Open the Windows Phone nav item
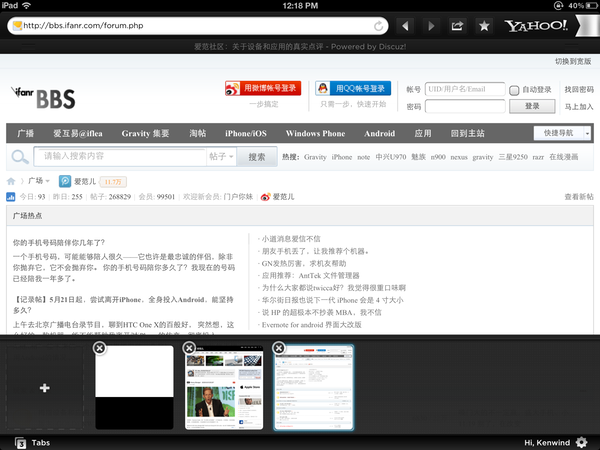The height and width of the screenshot is (450, 600). tap(315, 133)
